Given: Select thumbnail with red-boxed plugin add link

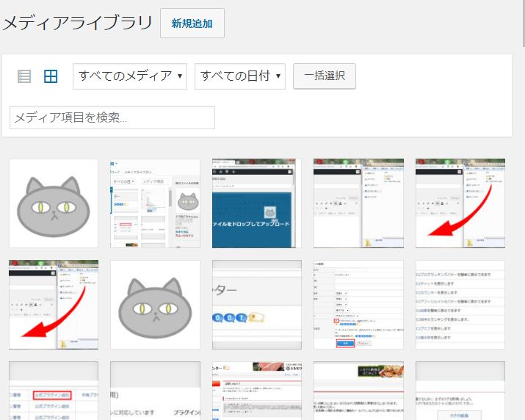Looking at the screenshot, I should pos(54,391).
